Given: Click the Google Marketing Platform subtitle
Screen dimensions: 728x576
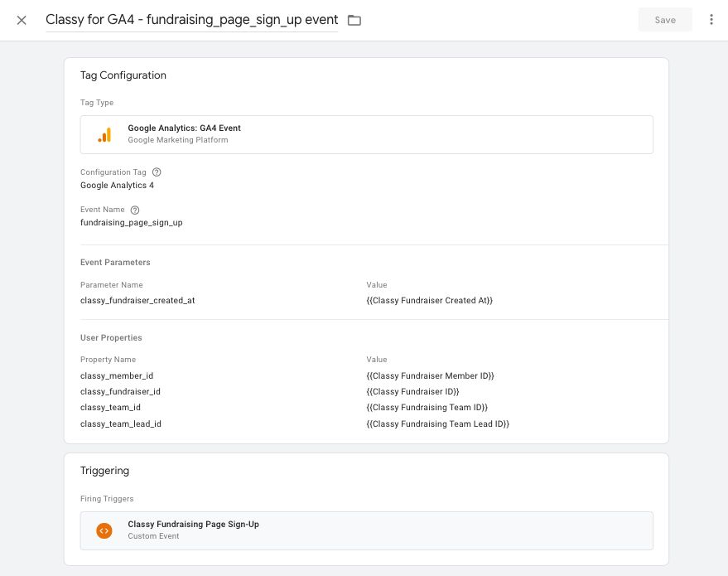Looking at the screenshot, I should pyautogui.click(x=178, y=140).
